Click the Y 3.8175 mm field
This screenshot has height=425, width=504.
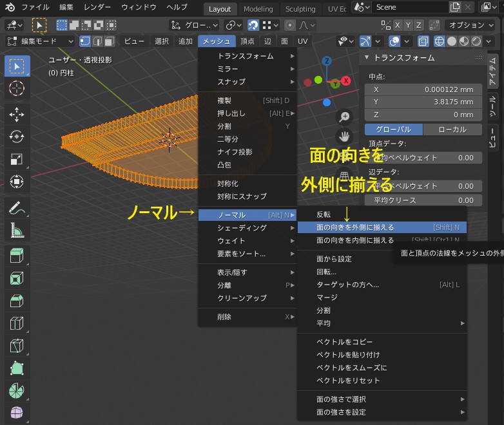423,102
